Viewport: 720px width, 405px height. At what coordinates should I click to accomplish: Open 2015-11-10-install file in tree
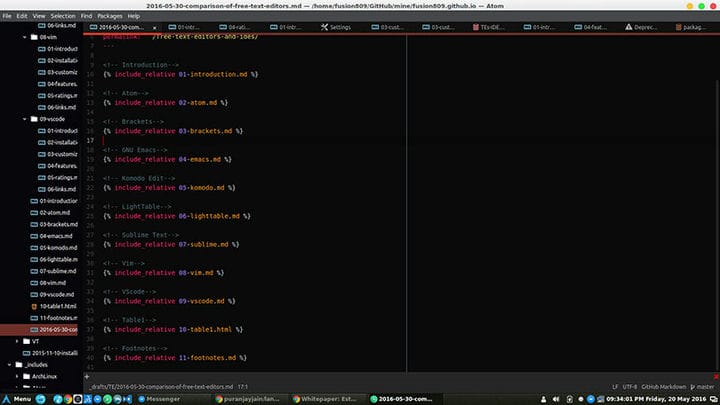click(55, 353)
